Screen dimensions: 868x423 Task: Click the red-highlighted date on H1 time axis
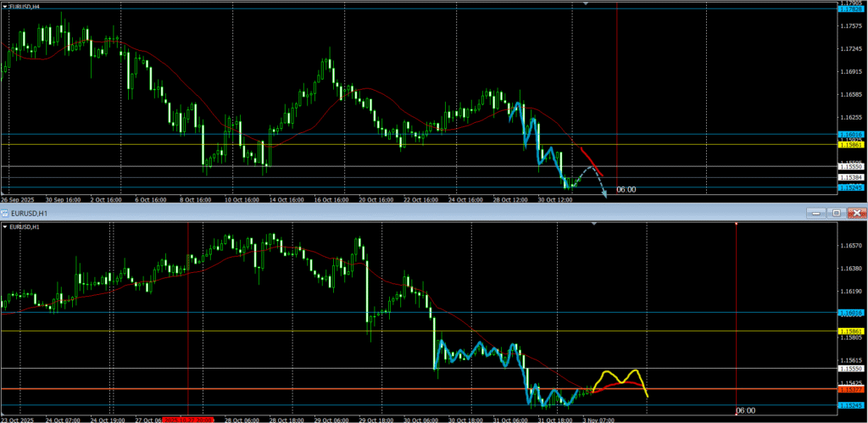[x=190, y=420]
